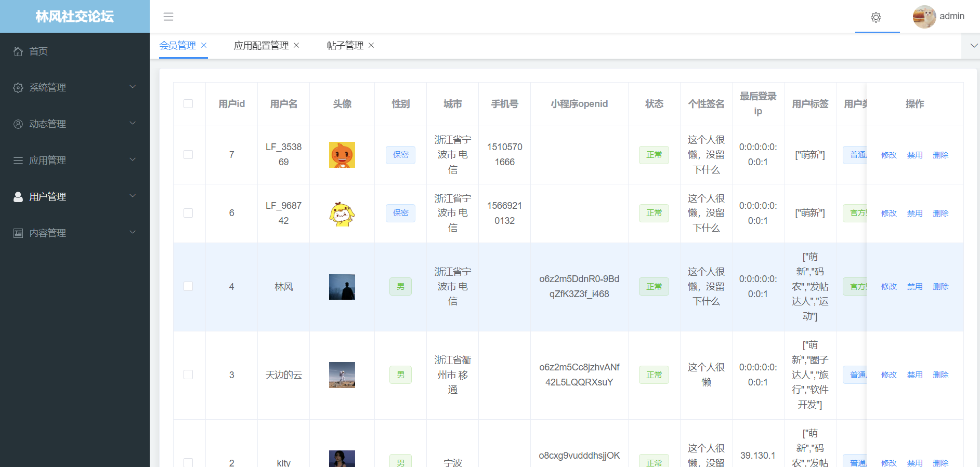
Task: Click 删除 for user 林风
Action: [x=941, y=287]
